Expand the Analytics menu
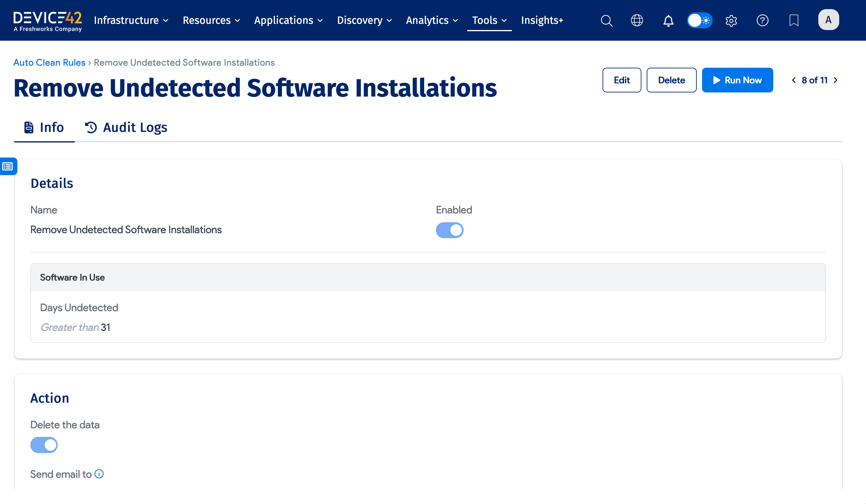 click(x=432, y=20)
